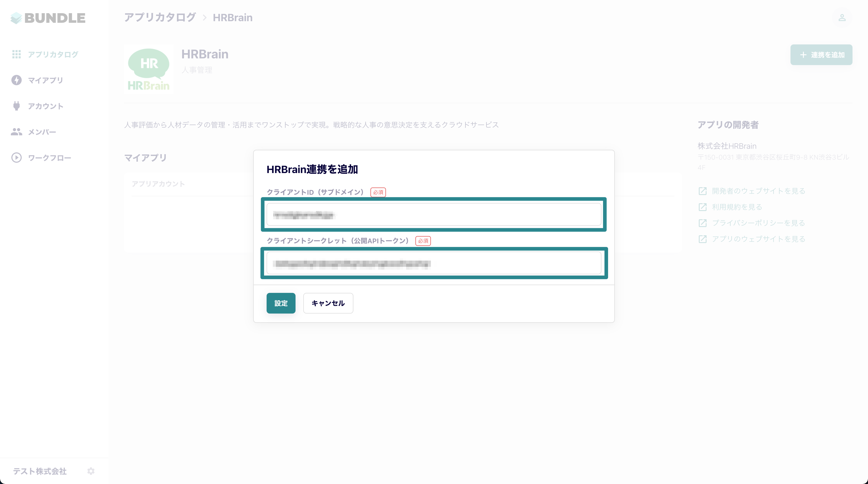This screenshot has height=484, width=868.
Task: Click the account plug icon
Action: click(17, 106)
